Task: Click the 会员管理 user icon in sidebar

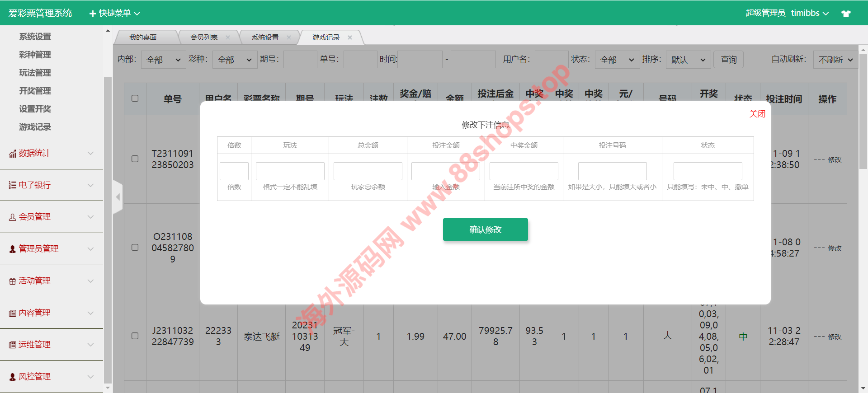Action: click(13, 217)
